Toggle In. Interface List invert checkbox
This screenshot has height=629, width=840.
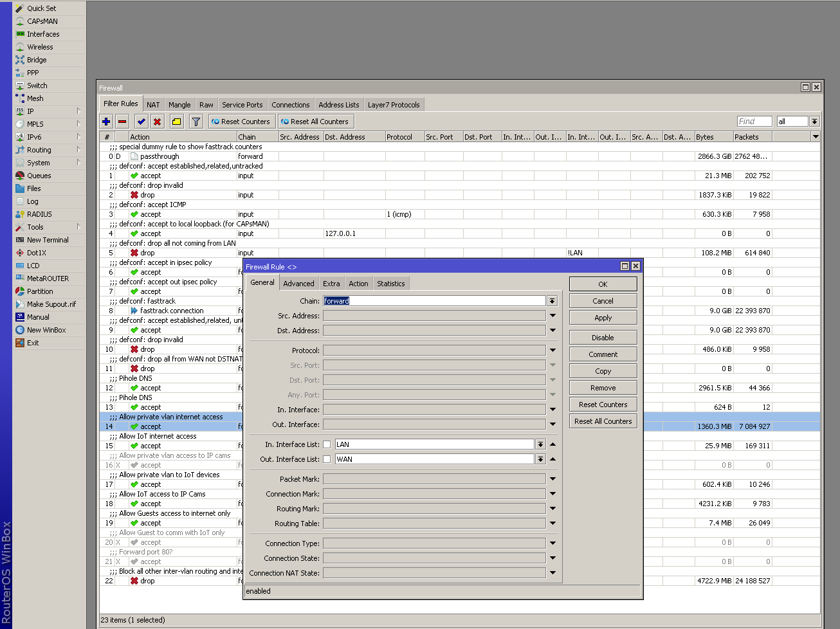[327, 444]
